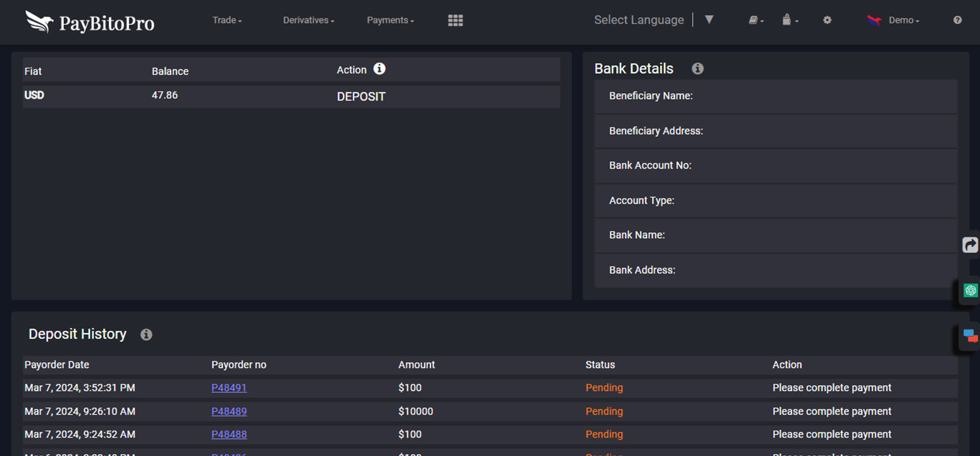The image size is (980, 456).
Task: Open payorder link P48489
Action: [229, 411]
